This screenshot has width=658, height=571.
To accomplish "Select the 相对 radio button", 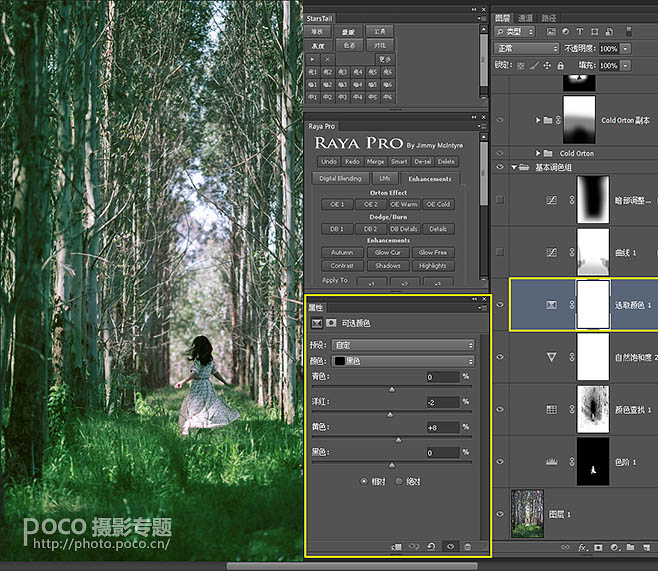I will point(364,481).
